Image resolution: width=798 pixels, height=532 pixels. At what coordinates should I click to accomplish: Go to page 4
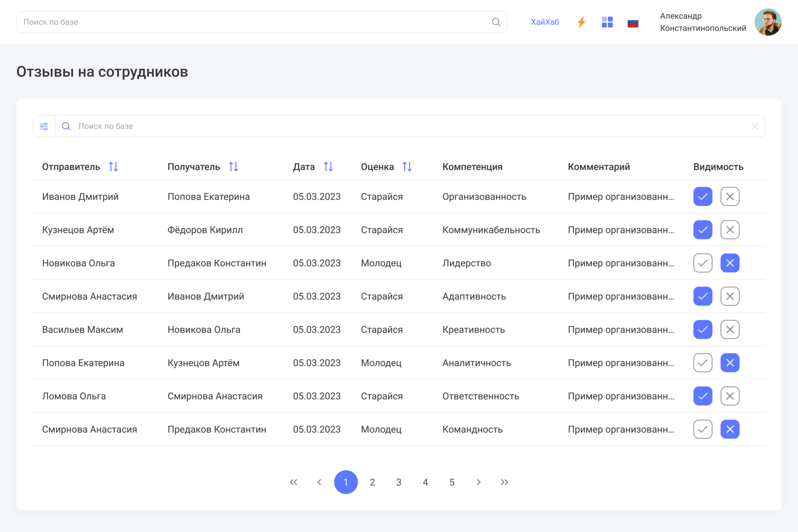coord(426,482)
